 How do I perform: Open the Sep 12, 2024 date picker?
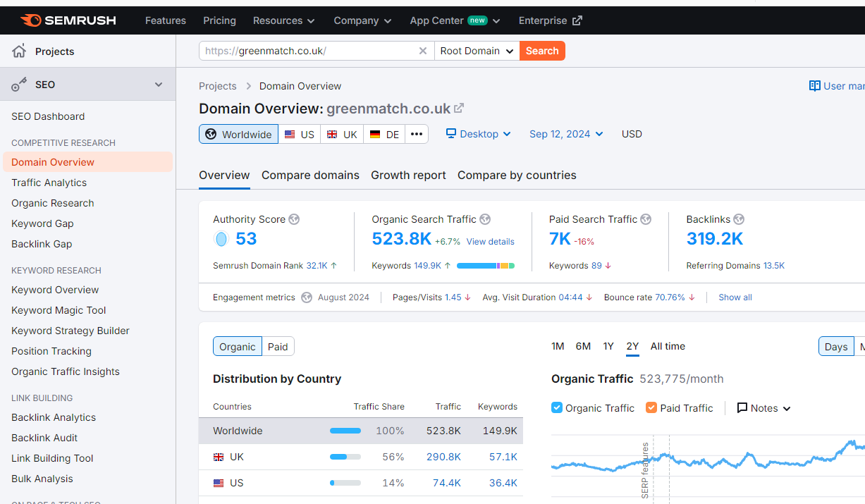566,134
